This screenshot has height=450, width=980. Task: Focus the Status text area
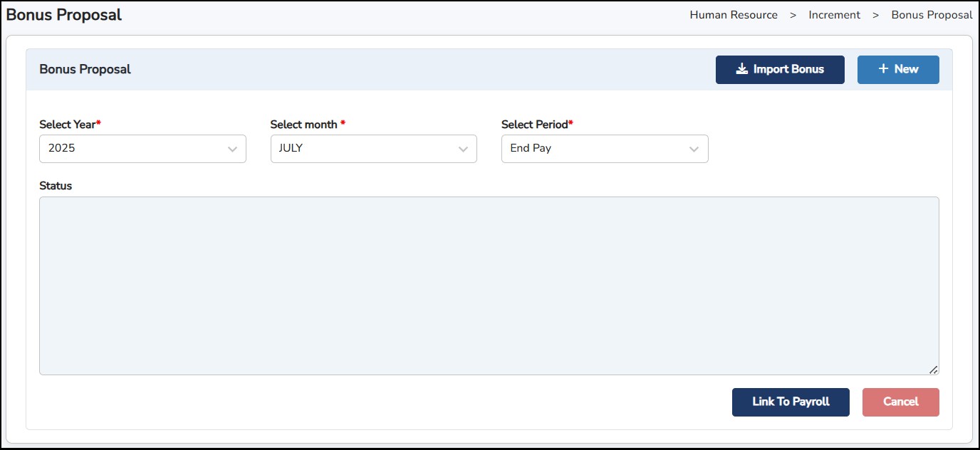(x=489, y=286)
